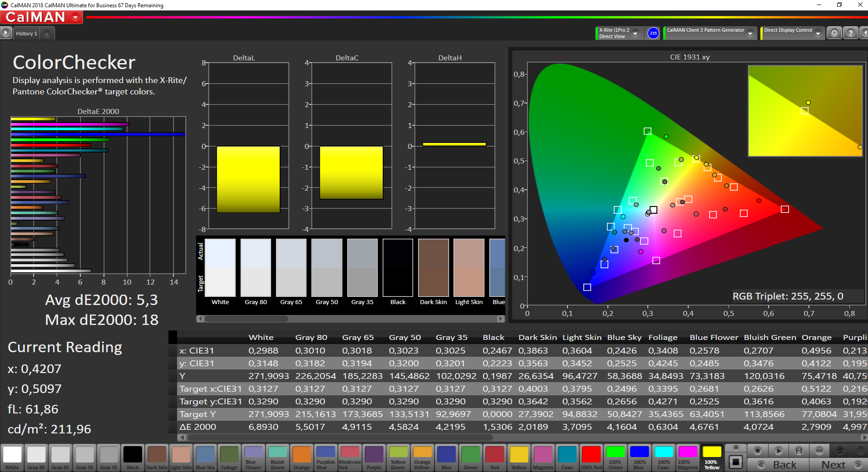Viewport: 868px width, 472px height.
Task: Expand the left side panel arrow
Action: point(5,33)
